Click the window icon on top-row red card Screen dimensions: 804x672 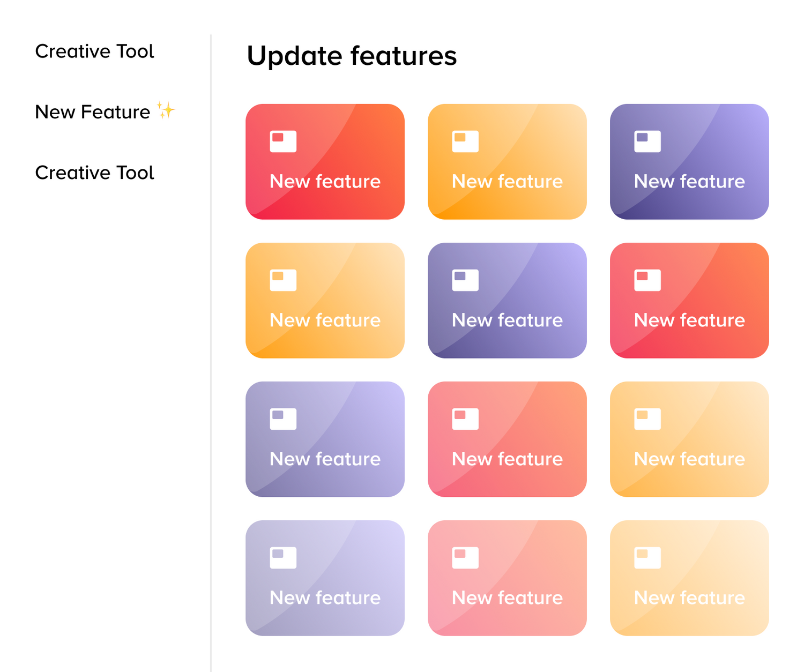pos(283,141)
